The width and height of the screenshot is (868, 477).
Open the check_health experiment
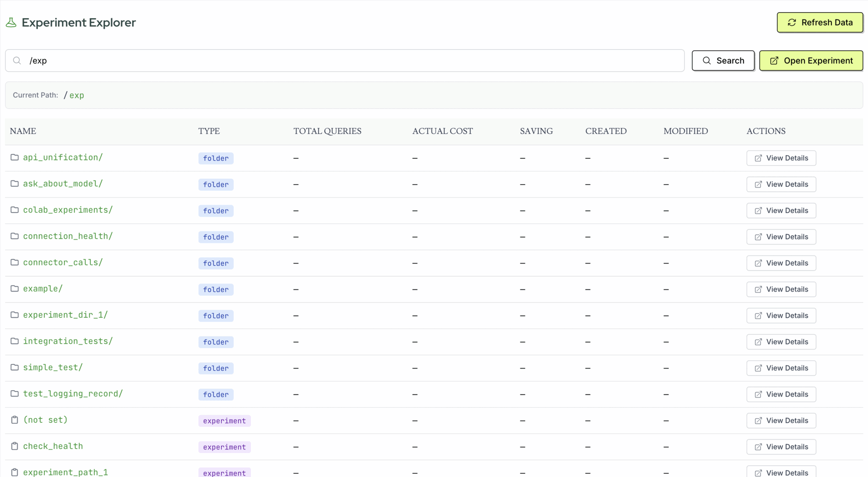tap(53, 446)
